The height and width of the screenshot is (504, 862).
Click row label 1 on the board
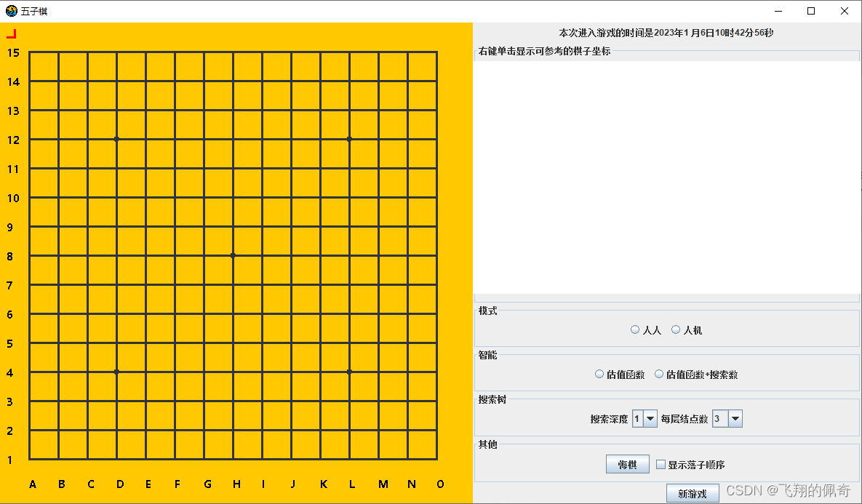(x=10, y=460)
